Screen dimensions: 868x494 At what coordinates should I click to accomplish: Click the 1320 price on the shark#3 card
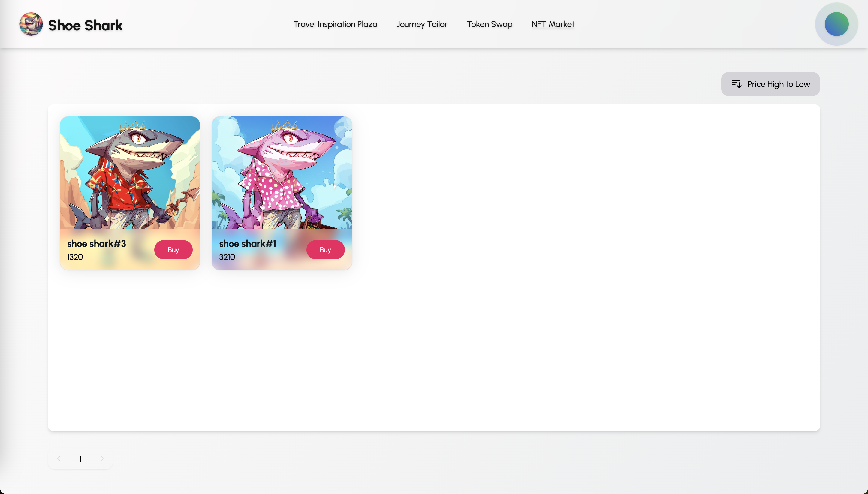point(75,257)
